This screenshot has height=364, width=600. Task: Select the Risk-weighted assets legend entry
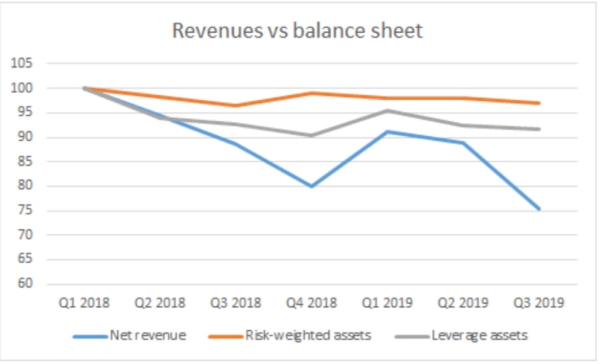click(x=307, y=336)
